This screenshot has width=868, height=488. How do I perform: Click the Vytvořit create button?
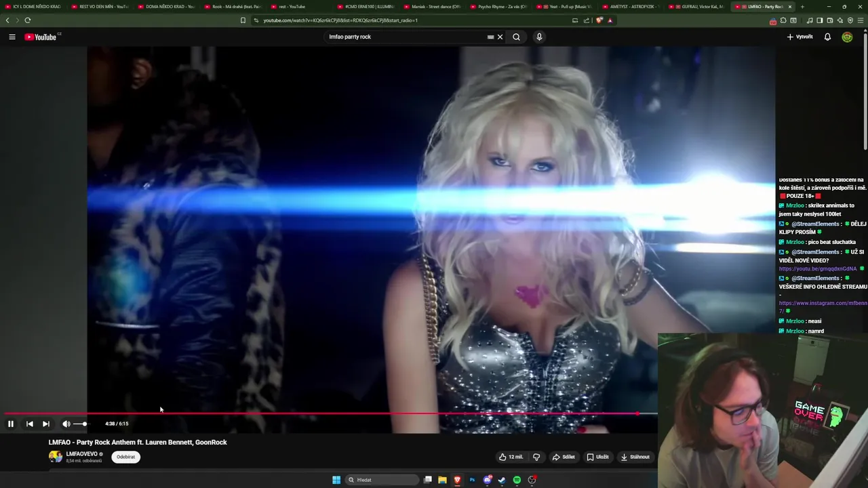(x=800, y=37)
